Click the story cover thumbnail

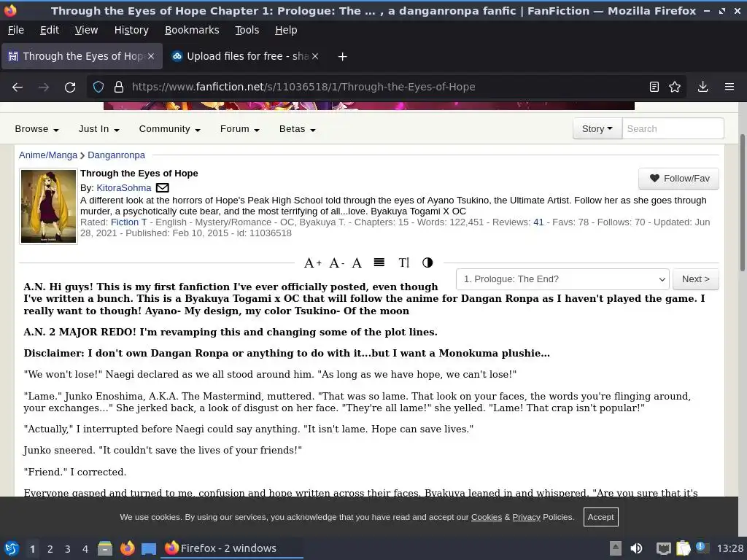click(48, 206)
